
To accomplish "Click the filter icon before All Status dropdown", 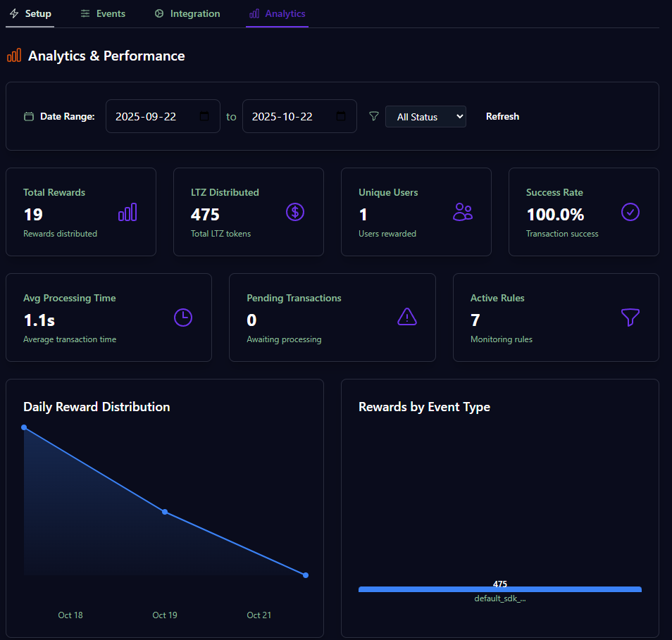I will (373, 116).
